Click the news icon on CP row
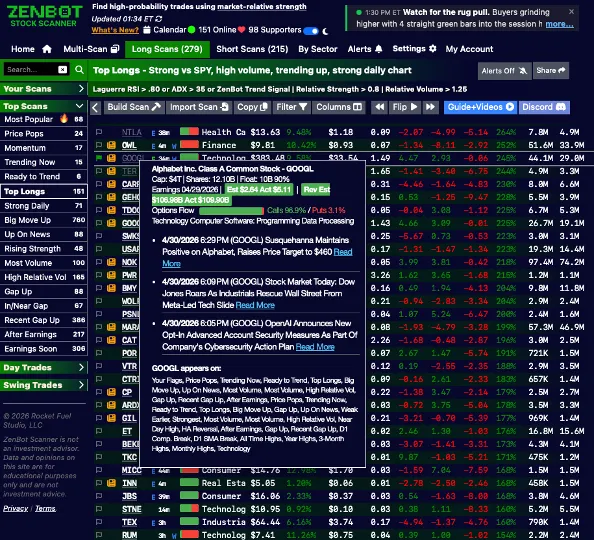This screenshot has height=540, width=594. (111, 392)
